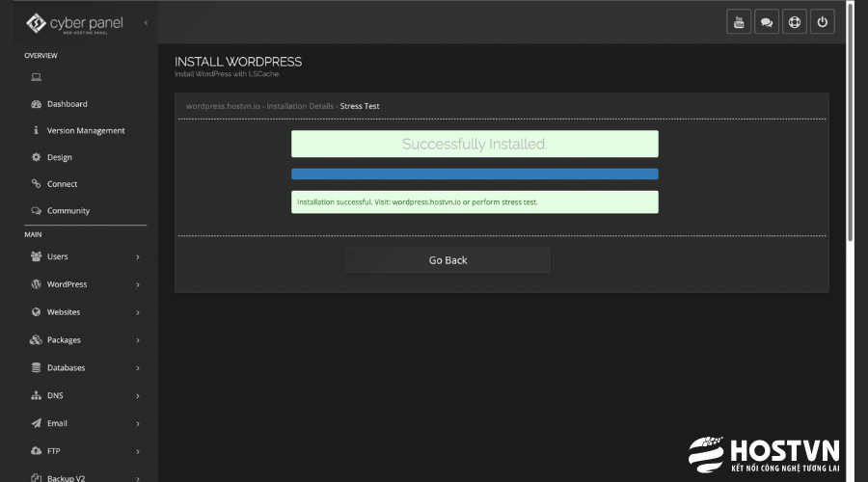
Task: Click the Users group icon
Action: [x=36, y=256]
